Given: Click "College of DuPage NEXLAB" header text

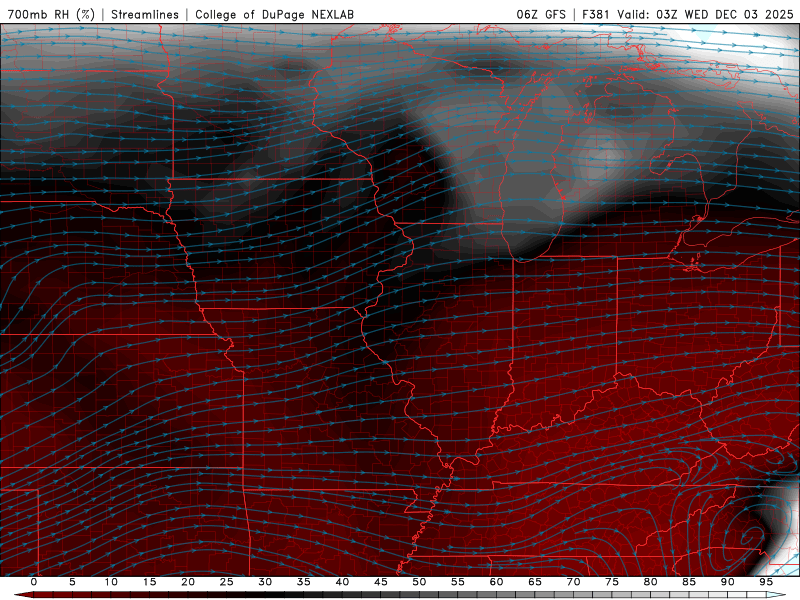Looking at the screenshot, I should point(274,14).
